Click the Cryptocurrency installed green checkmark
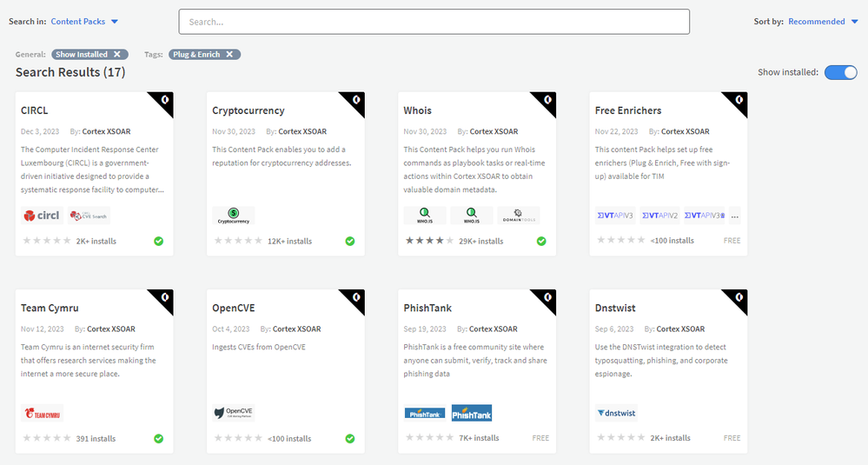This screenshot has height=465, width=868. click(x=350, y=241)
